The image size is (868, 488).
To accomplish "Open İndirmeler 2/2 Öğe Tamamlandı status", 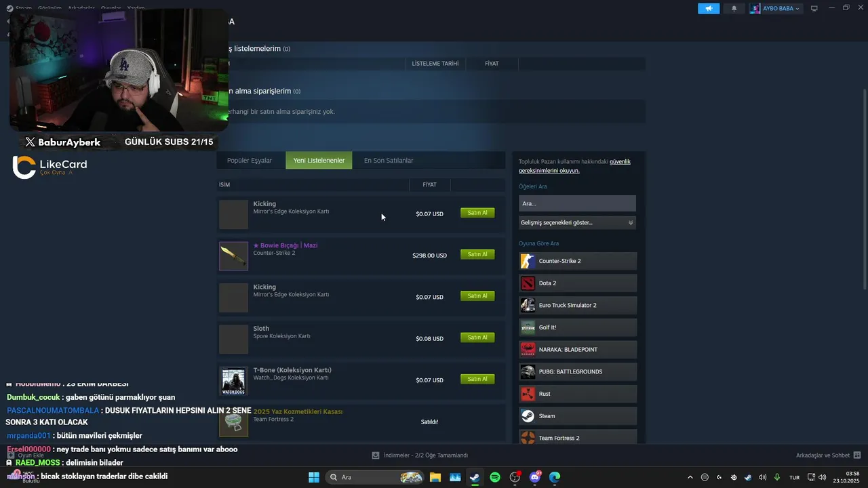I will tap(420, 455).
